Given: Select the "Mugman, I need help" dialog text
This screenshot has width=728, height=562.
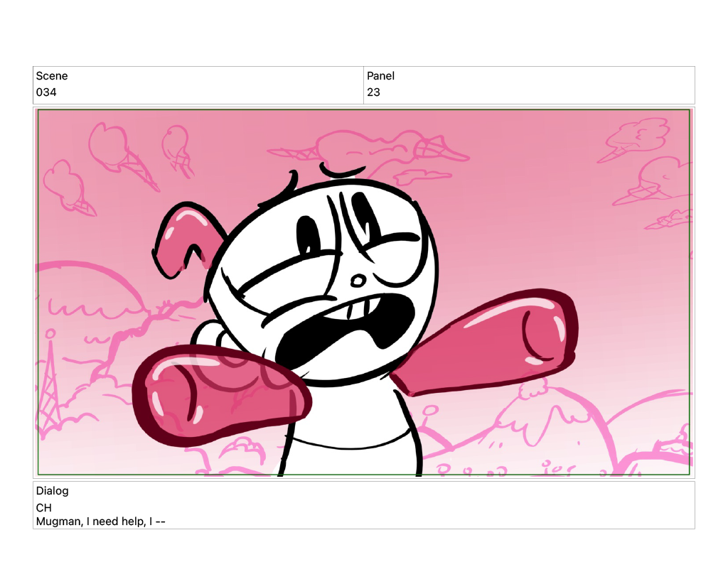Looking at the screenshot, I should (x=101, y=522).
